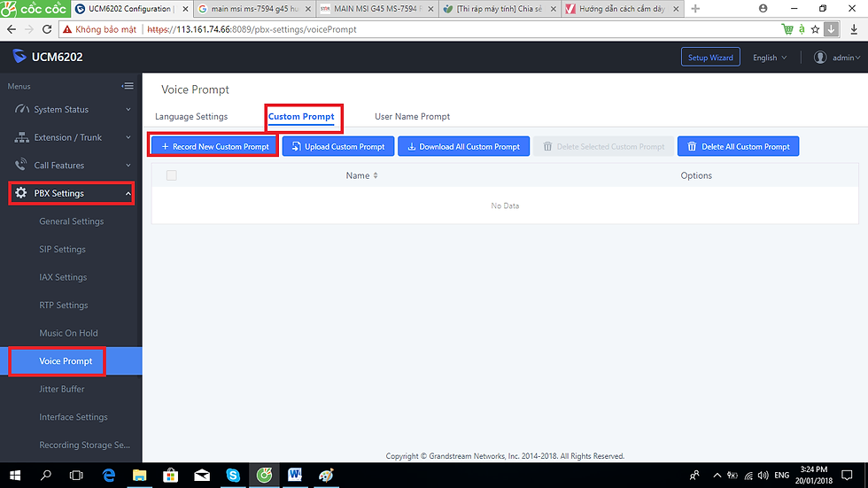Open File Explorer from taskbar

140,476
